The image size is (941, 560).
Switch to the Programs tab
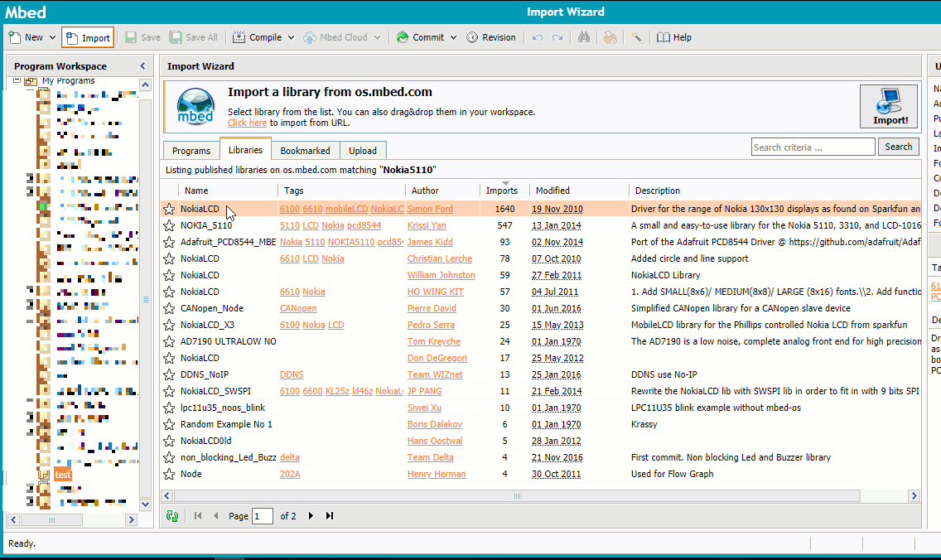191,151
